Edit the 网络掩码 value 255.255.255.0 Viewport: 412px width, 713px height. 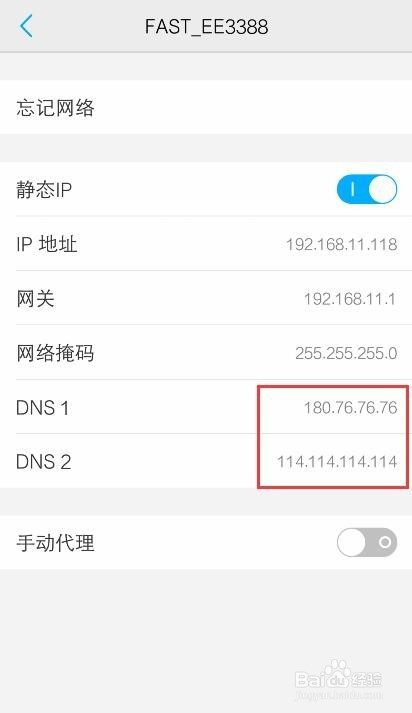click(346, 353)
